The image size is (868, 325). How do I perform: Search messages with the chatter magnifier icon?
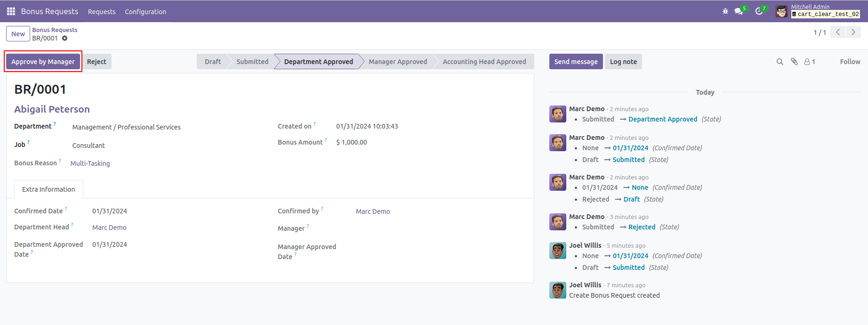(780, 62)
